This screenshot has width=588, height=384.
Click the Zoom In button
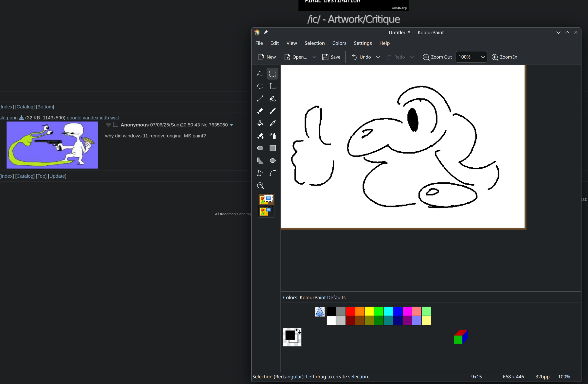(504, 57)
